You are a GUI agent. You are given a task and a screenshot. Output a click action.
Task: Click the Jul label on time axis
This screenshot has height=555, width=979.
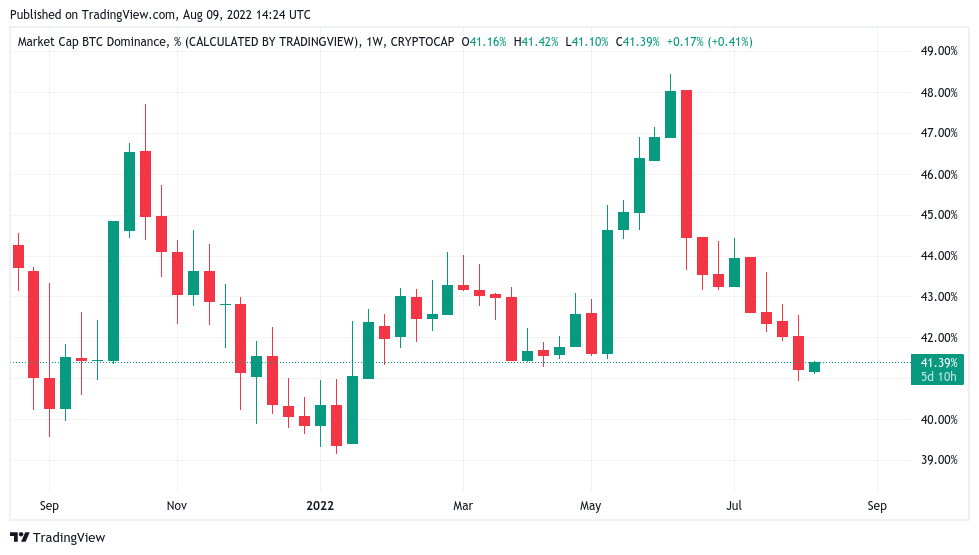click(x=735, y=506)
